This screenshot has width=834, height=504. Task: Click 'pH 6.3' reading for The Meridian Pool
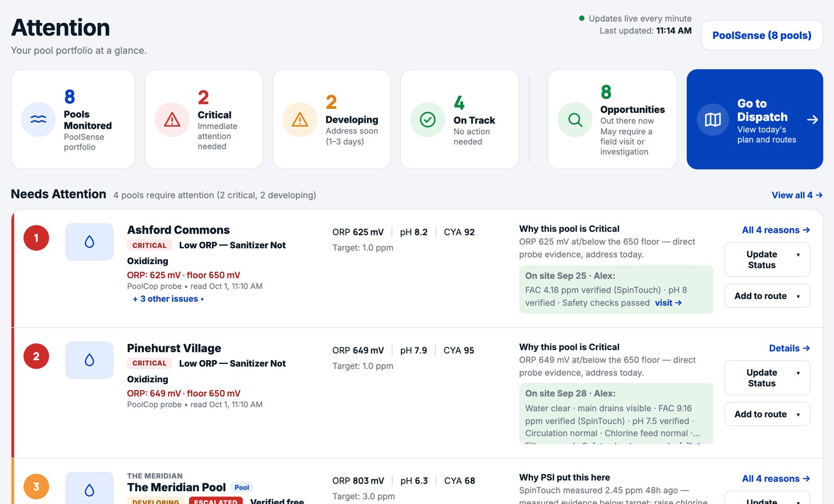click(414, 481)
